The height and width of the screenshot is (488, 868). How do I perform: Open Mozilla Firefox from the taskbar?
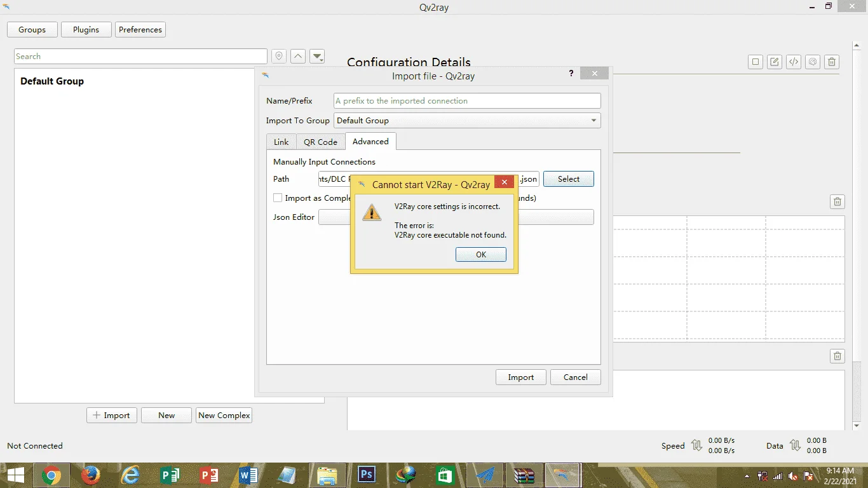click(x=91, y=475)
